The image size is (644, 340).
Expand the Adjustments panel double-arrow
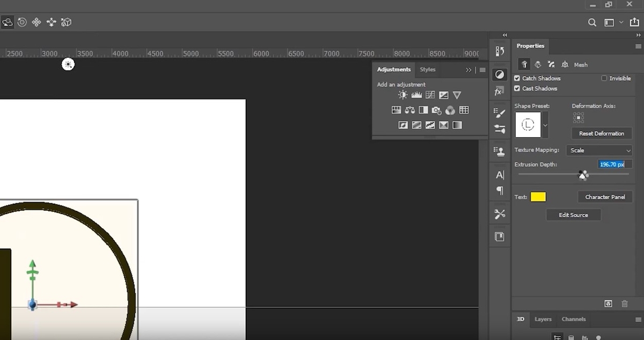pos(469,70)
